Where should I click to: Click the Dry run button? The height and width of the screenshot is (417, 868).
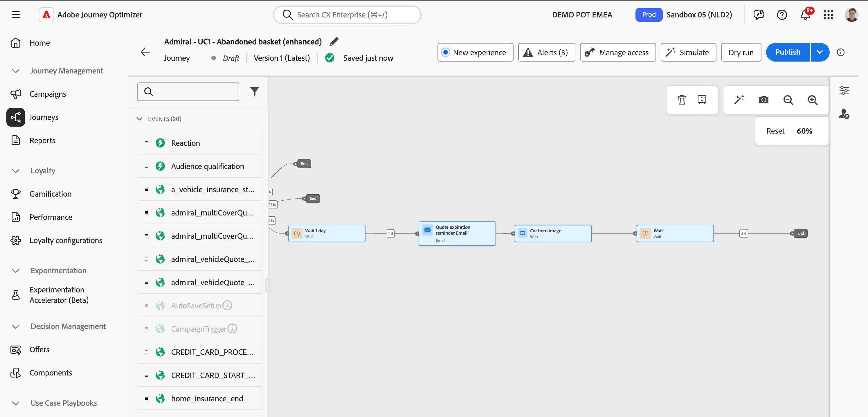tap(741, 52)
